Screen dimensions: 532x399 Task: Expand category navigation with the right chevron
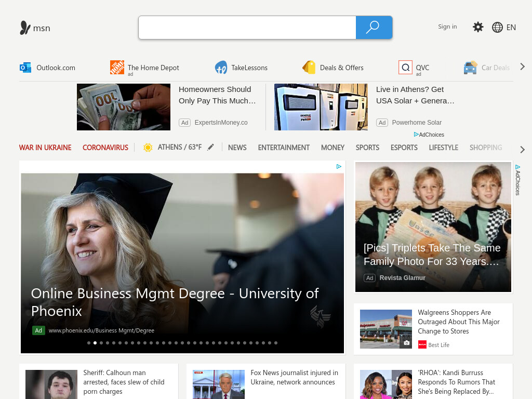523,150
